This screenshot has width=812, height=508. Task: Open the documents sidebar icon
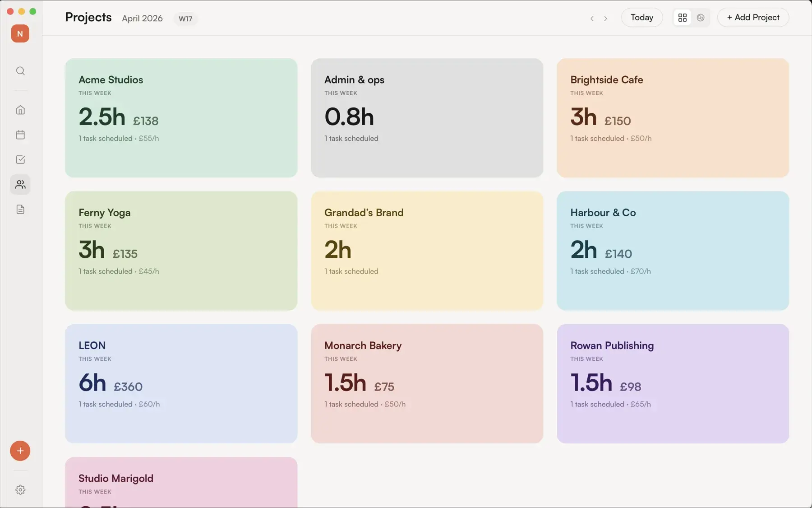[x=20, y=209]
